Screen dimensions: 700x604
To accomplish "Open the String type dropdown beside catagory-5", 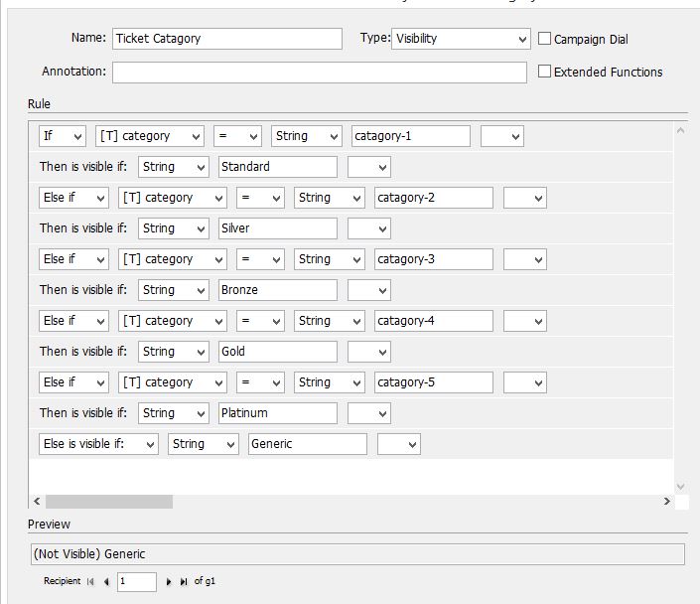I will pyautogui.click(x=330, y=382).
